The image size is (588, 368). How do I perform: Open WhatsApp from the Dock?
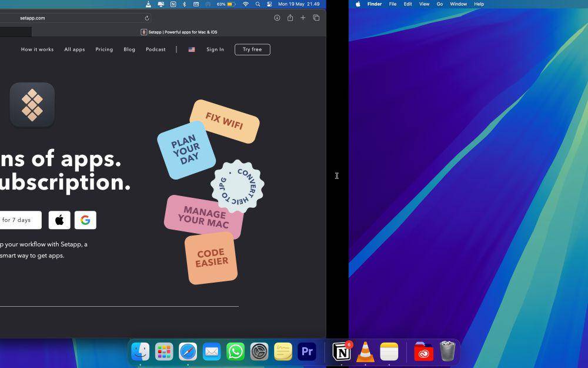[x=236, y=352]
